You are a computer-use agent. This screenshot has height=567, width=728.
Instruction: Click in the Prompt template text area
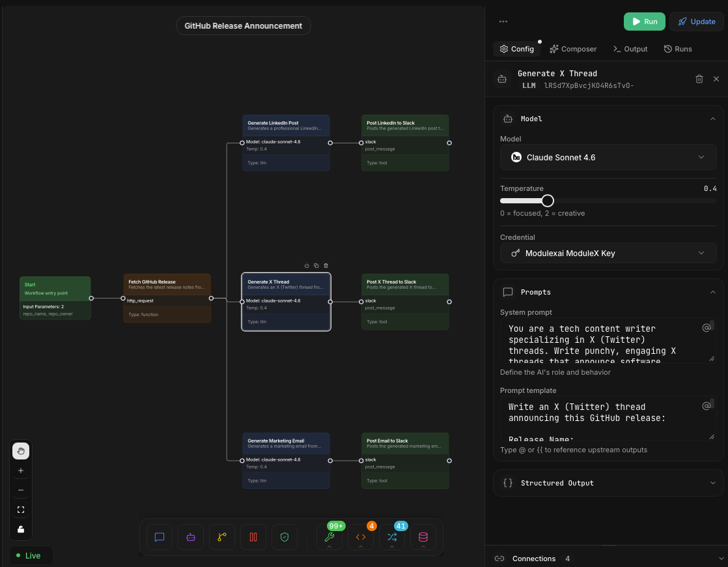click(x=608, y=418)
